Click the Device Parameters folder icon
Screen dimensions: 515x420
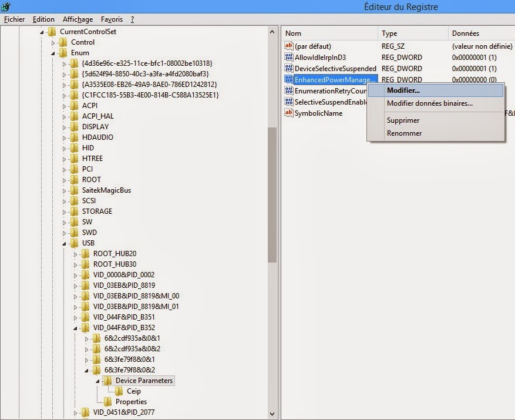point(107,381)
